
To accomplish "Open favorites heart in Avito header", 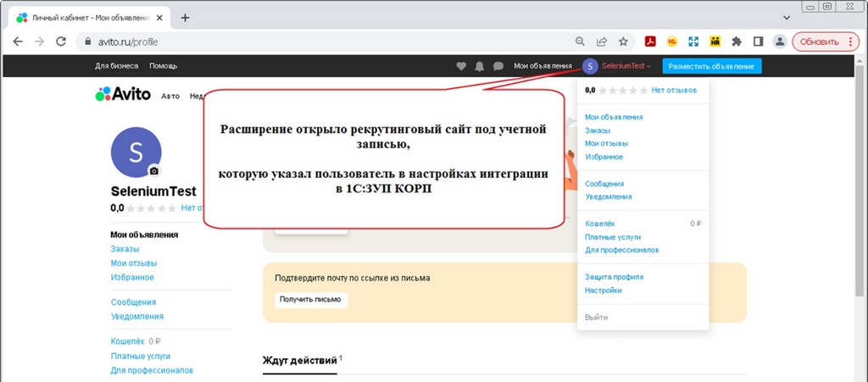I will point(461,66).
